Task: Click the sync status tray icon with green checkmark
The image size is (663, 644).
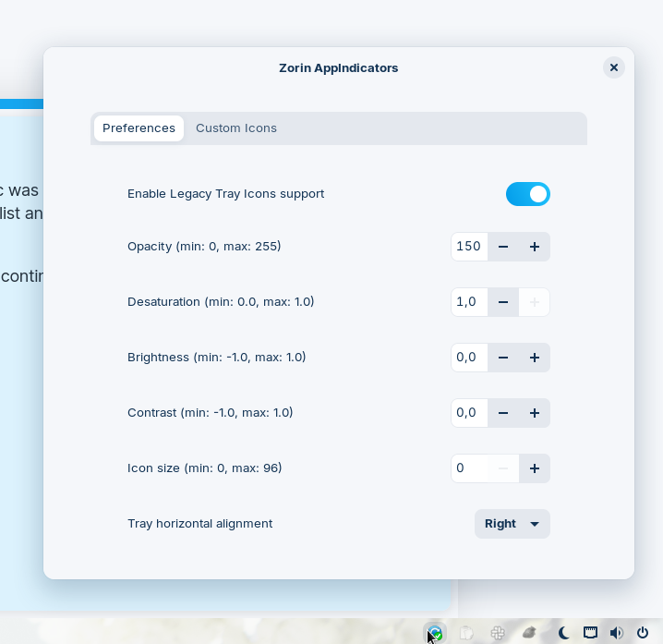Action: (435, 633)
